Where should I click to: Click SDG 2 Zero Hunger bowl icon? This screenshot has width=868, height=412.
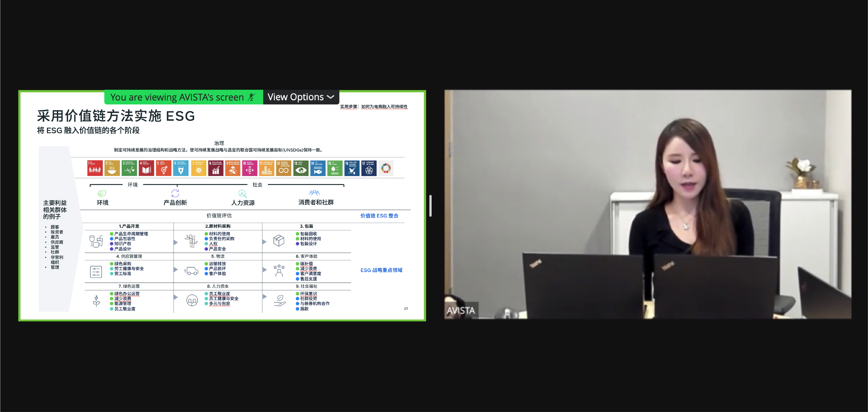(x=112, y=168)
